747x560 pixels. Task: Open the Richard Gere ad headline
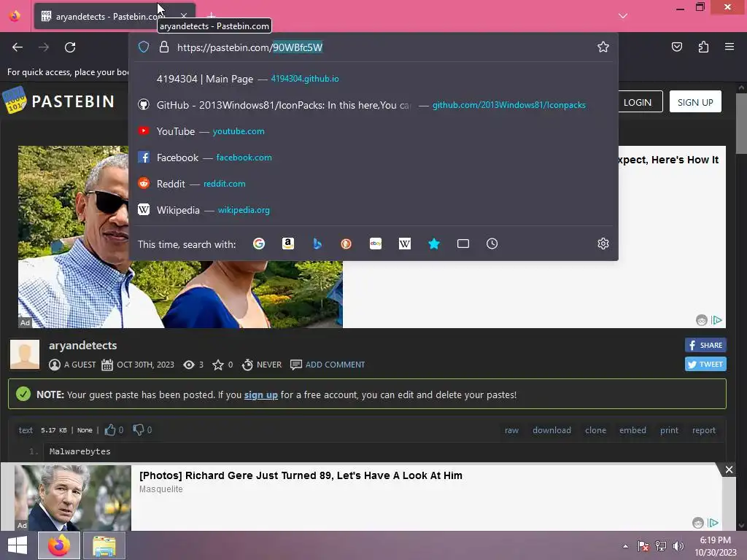point(301,475)
